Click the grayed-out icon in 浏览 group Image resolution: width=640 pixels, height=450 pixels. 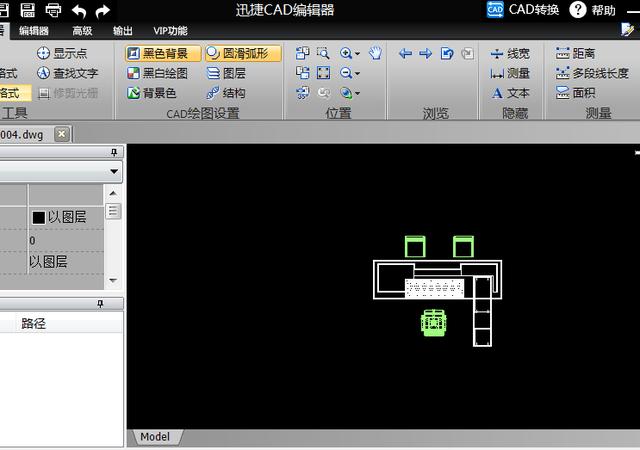[468, 53]
